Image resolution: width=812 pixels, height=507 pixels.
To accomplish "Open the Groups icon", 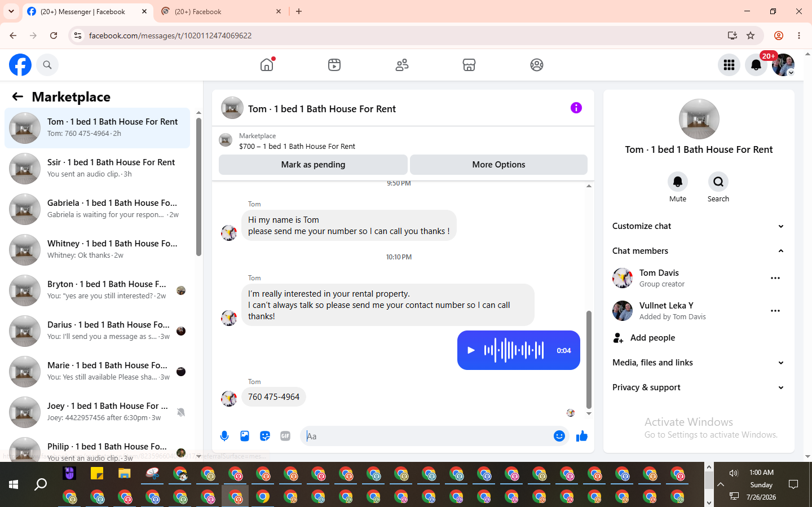I will (537, 65).
